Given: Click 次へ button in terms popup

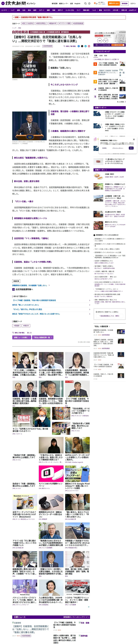Looking at the screenshot, I should pos(131,148).
